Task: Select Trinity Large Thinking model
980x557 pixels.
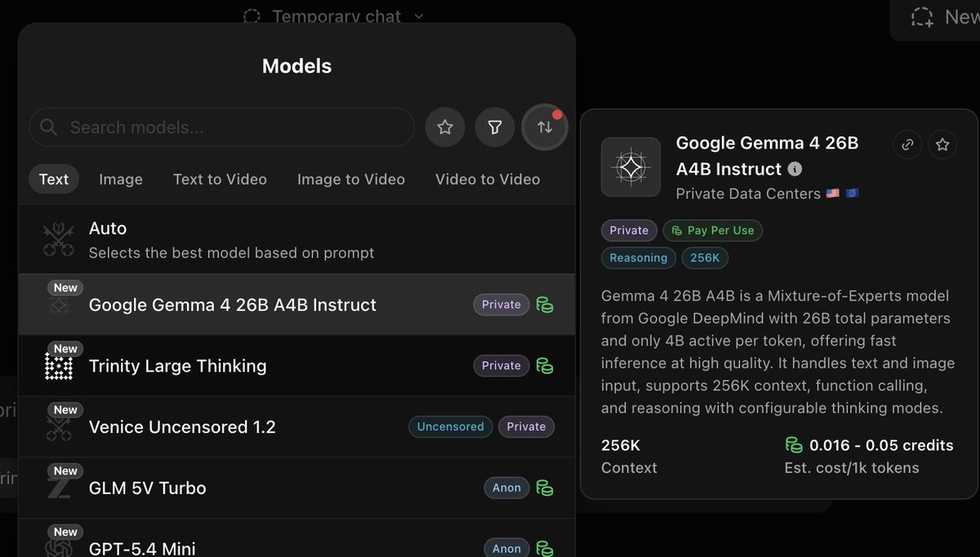Action: click(x=296, y=366)
